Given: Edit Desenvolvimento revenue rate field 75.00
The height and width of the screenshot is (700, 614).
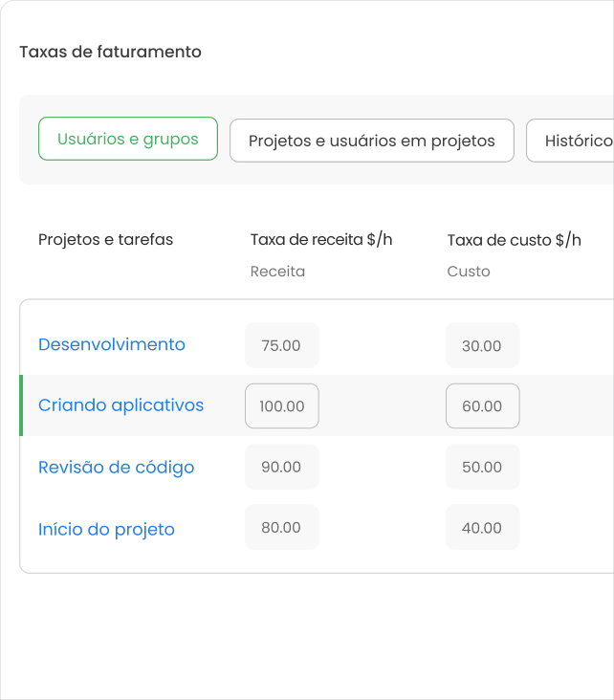Looking at the screenshot, I should click(281, 345).
